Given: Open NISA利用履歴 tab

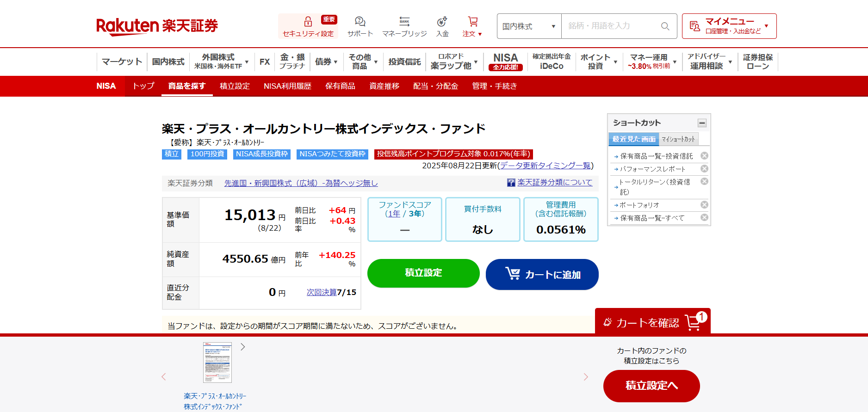Looking at the screenshot, I should (x=287, y=86).
